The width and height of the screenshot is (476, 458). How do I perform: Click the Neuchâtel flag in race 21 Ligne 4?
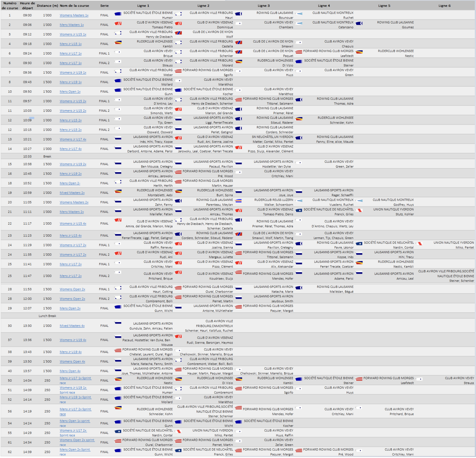(x=299, y=210)
